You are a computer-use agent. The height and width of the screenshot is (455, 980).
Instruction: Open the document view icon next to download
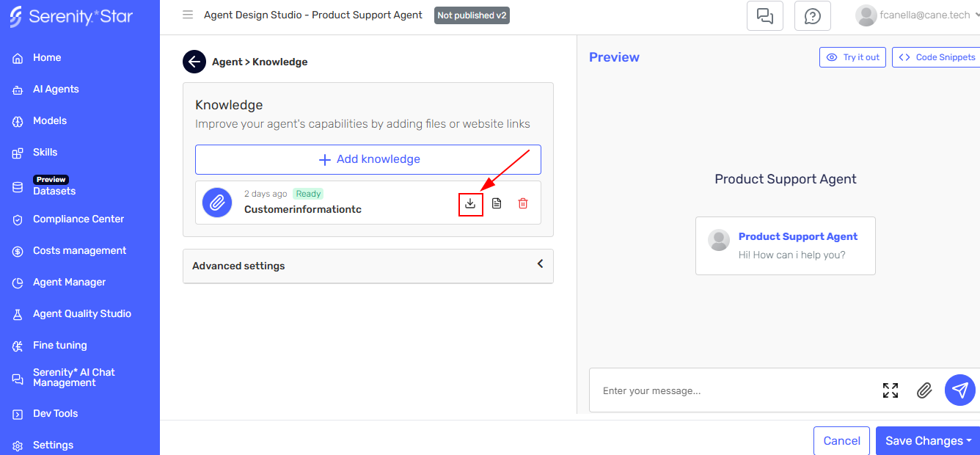tap(497, 203)
